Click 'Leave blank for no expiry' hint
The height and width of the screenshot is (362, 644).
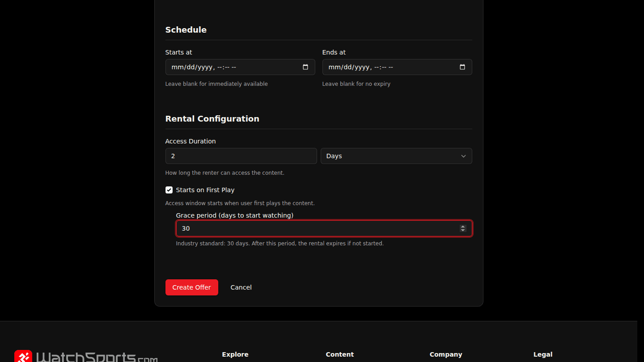click(356, 84)
